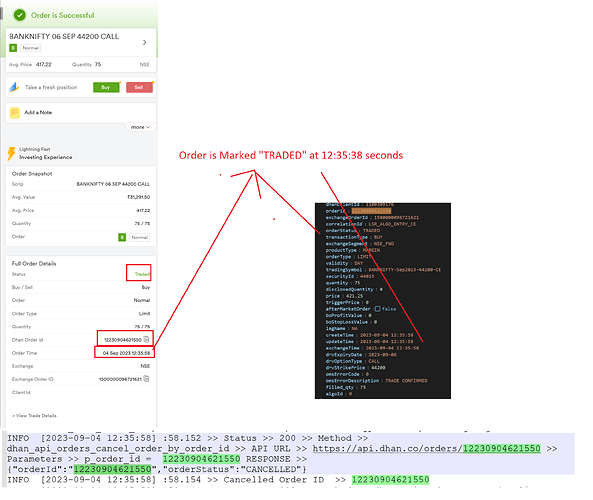Click the Take a fresh position icon
Screen dimensions: 593x500
pyautogui.click(x=14, y=87)
